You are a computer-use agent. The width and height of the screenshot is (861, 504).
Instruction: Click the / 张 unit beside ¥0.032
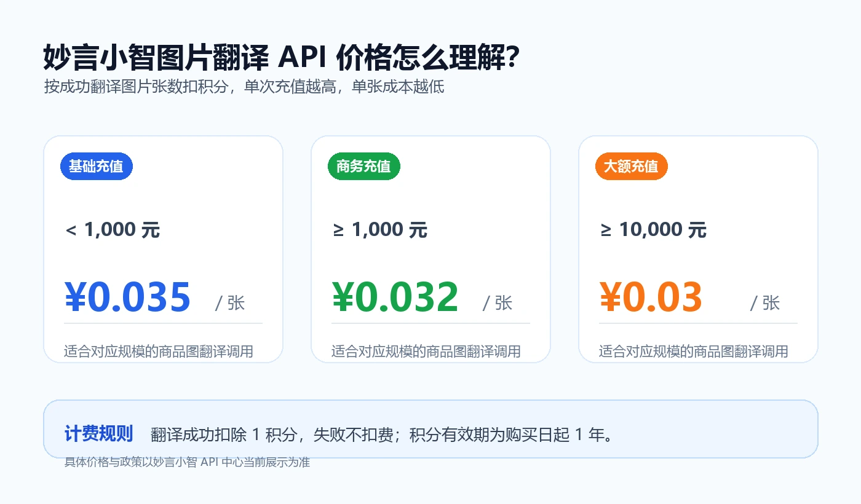tap(498, 303)
